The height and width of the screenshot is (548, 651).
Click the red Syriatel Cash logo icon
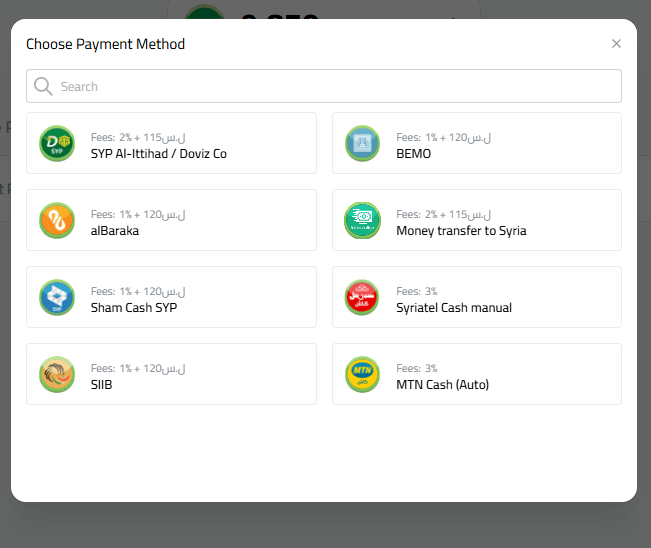click(362, 297)
